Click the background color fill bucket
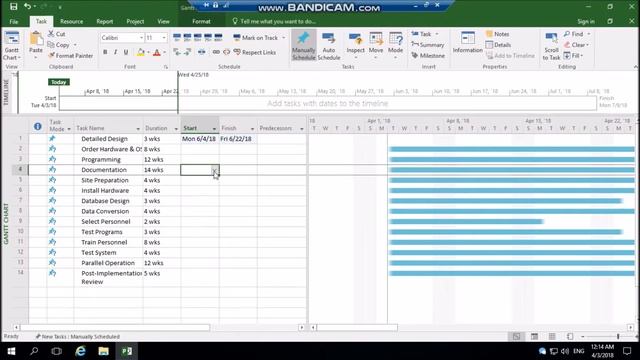 pos(140,52)
